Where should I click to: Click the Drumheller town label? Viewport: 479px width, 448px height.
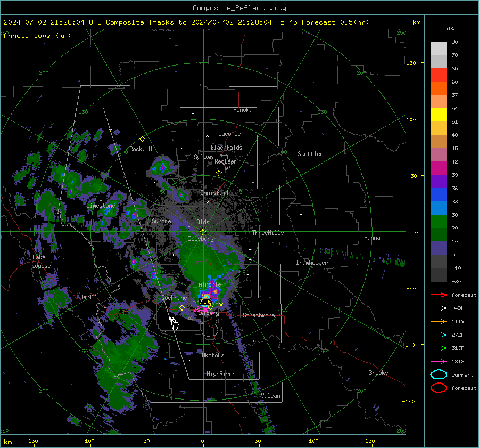click(x=312, y=263)
